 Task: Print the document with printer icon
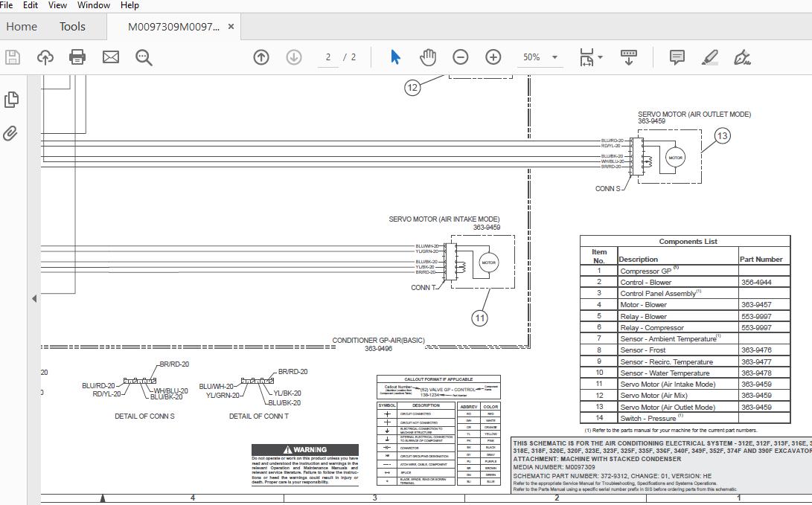77,57
